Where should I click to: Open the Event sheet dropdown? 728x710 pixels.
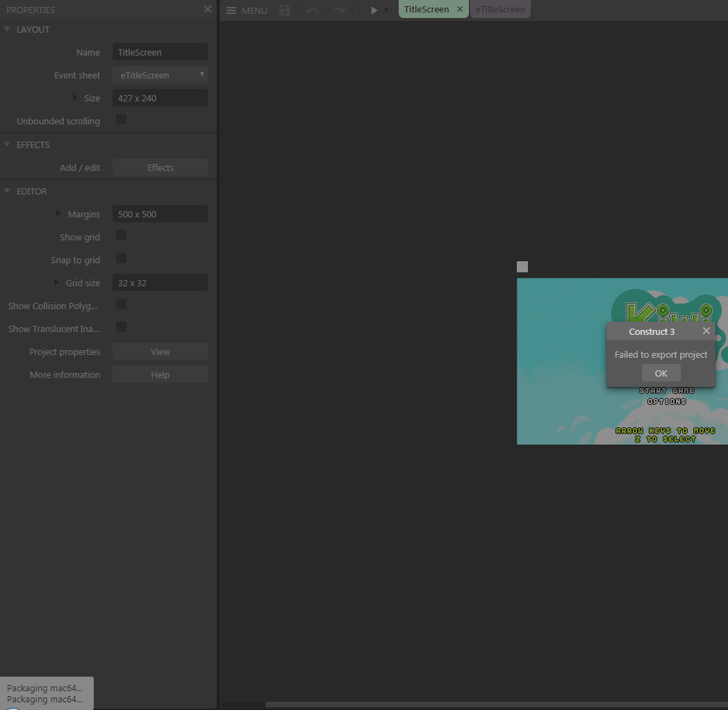201,74
